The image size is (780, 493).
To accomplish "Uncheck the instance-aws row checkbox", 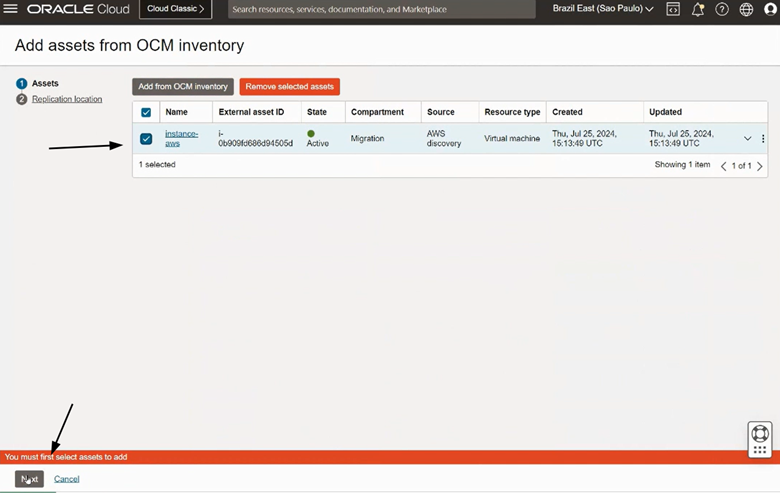I will tap(146, 139).
